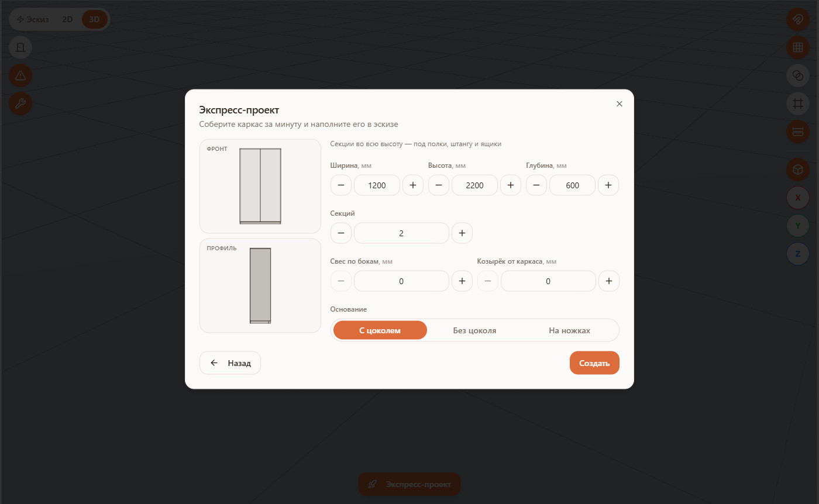Increase the Ширина value
The image size is (819, 504).
coord(413,185)
